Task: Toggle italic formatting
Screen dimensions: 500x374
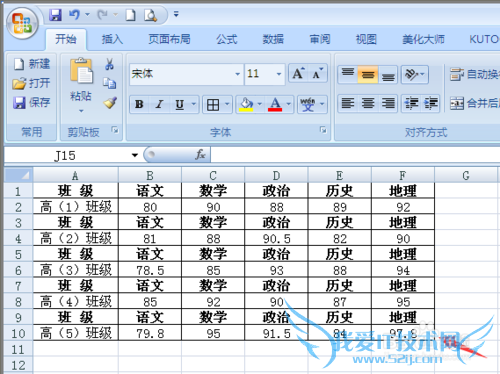Action: tap(159, 105)
